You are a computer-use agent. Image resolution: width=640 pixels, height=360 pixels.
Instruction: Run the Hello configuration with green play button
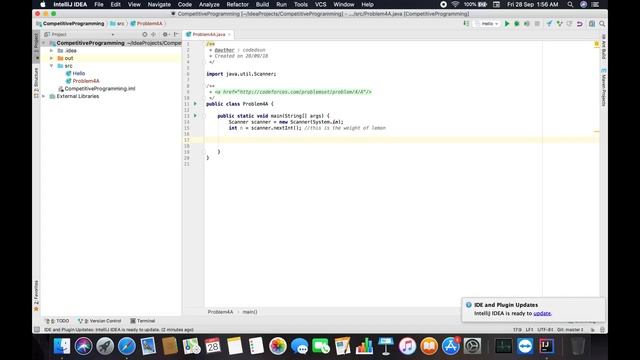[x=507, y=24]
